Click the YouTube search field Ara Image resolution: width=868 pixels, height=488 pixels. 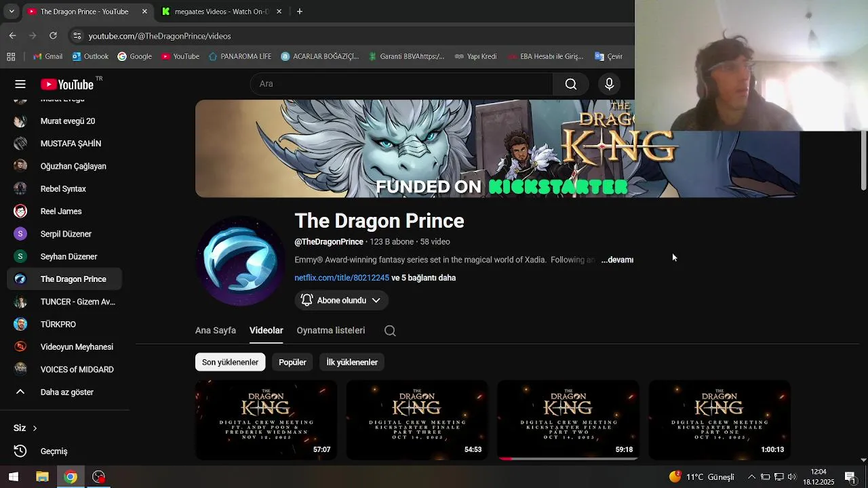[x=401, y=84]
